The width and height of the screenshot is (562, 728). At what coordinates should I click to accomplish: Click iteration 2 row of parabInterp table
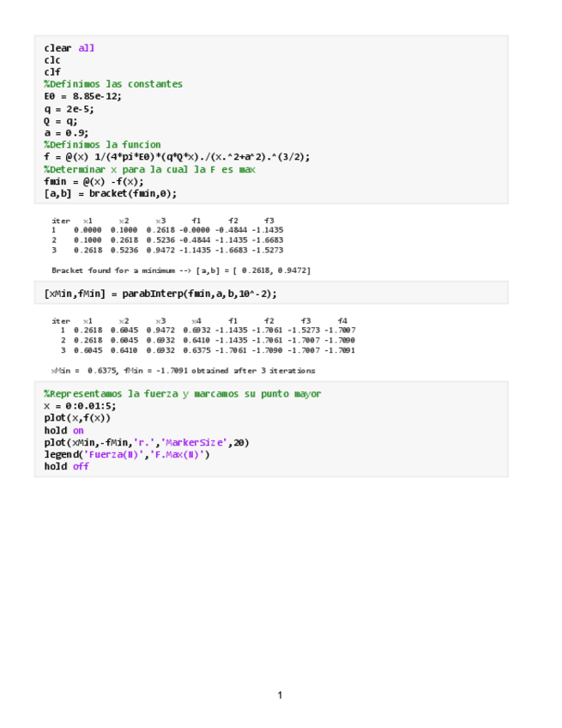208,340
